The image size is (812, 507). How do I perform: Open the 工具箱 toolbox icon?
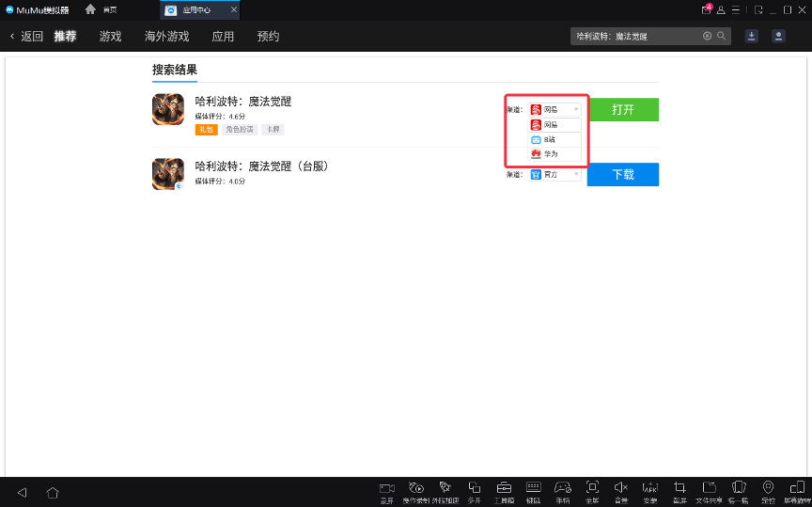pos(504,487)
